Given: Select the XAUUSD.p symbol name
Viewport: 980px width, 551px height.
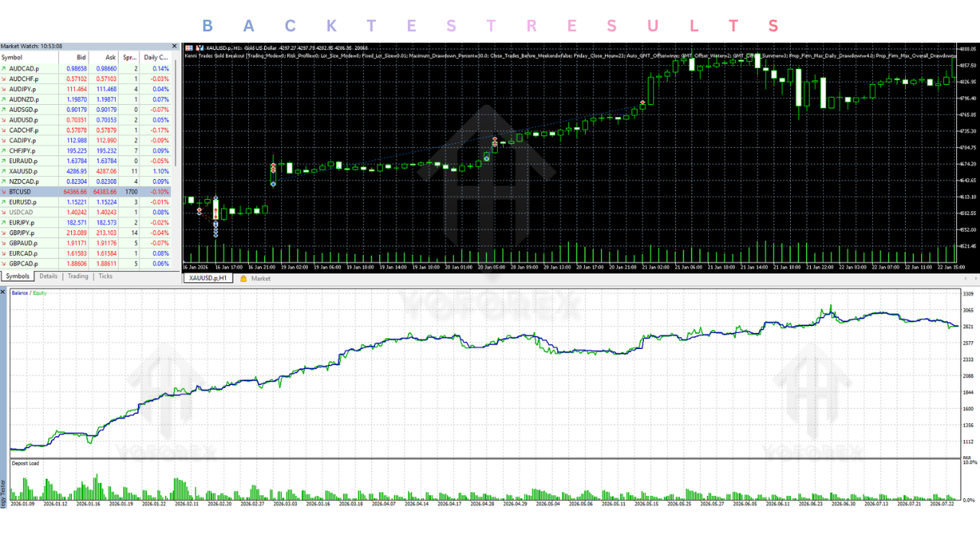Looking at the screenshot, I should [23, 171].
